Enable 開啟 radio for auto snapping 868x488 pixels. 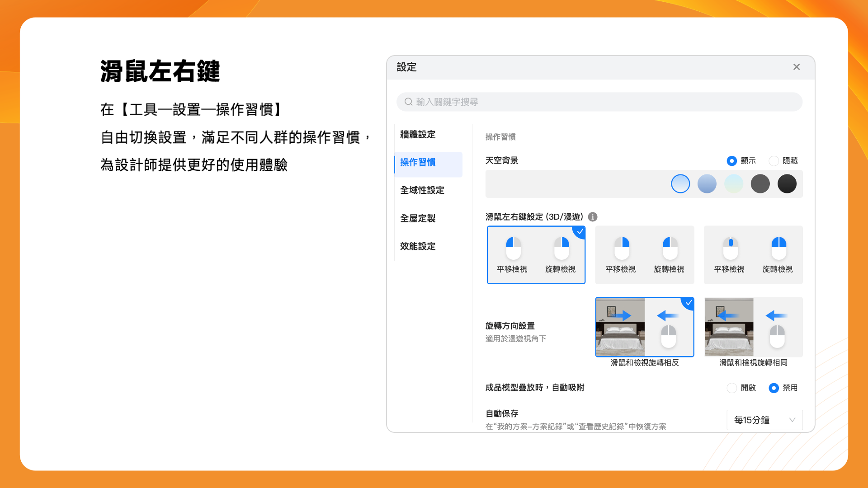pyautogui.click(x=731, y=388)
